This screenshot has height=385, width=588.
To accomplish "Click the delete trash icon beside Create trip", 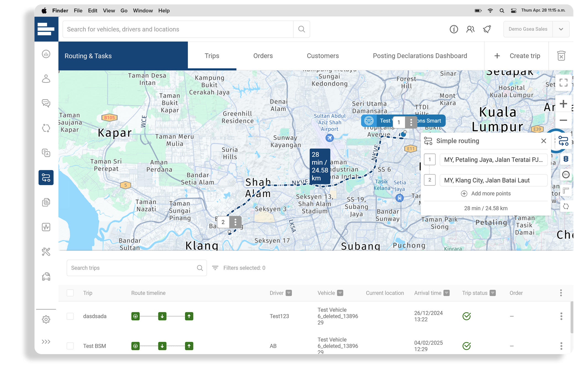I will pos(561,56).
